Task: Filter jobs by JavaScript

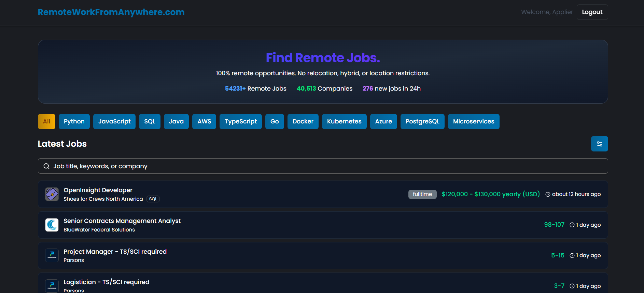Action: 114,121
